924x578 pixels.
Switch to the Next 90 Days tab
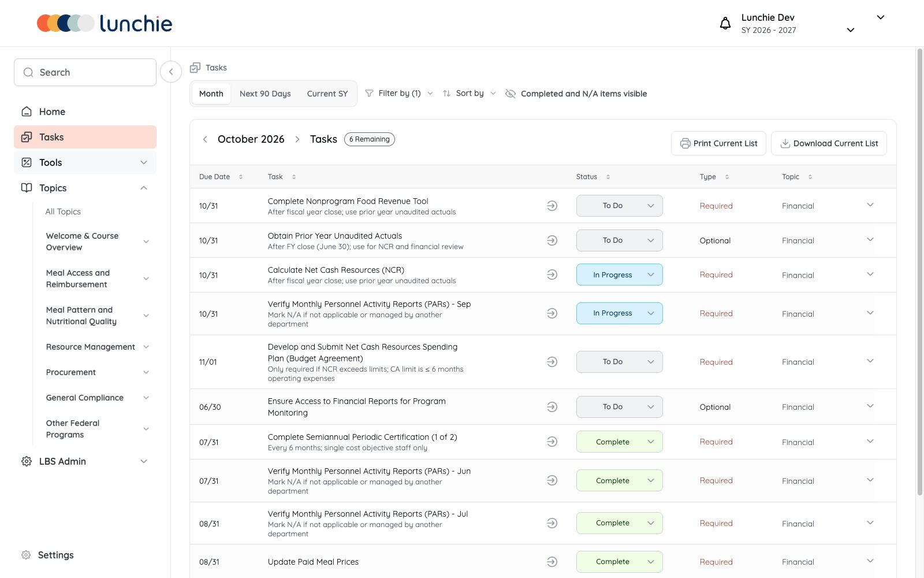(265, 94)
